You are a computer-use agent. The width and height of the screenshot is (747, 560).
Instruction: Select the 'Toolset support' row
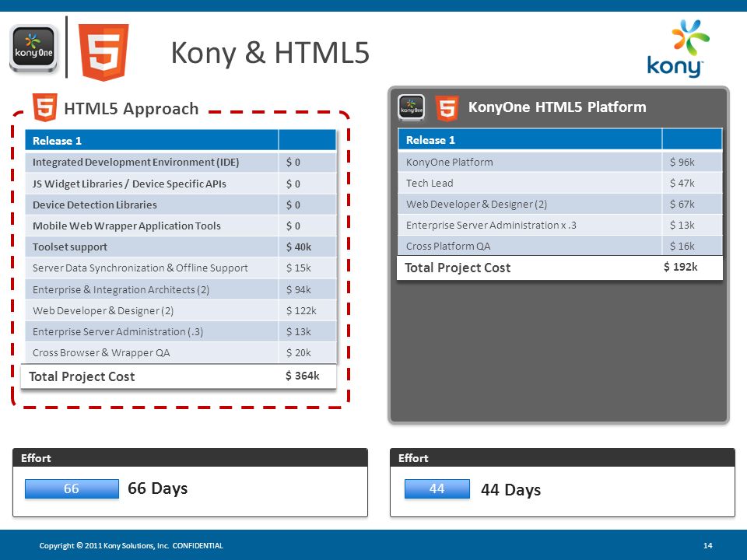click(181, 247)
